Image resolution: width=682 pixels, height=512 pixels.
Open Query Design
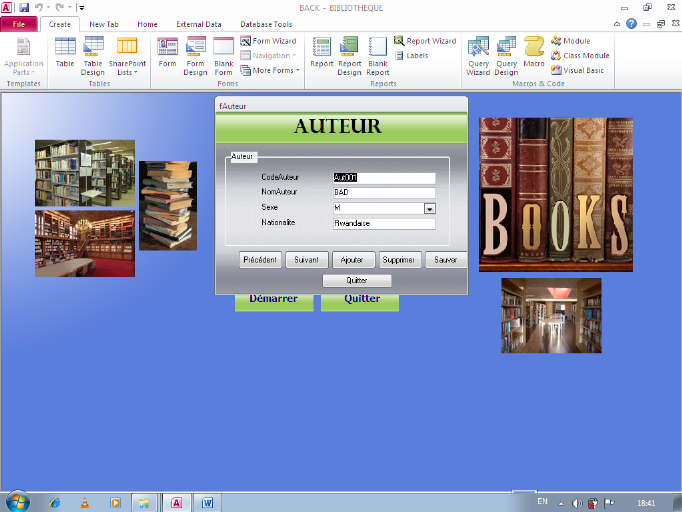(506, 56)
